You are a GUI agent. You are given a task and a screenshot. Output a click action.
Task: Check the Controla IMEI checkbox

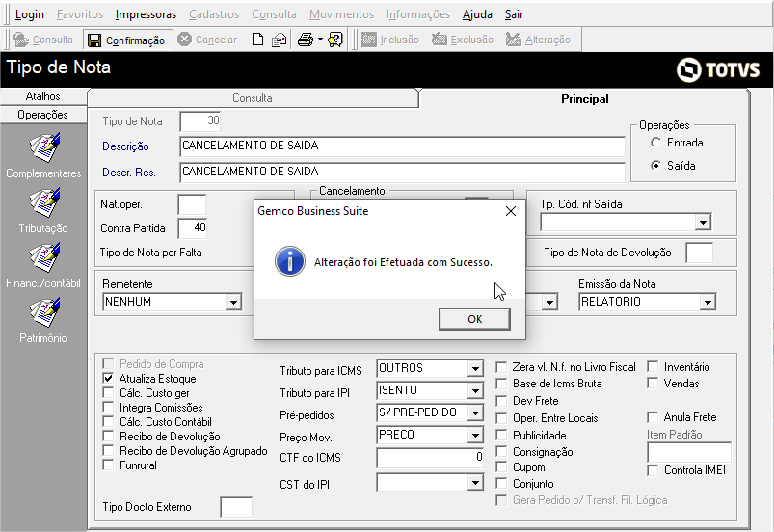coord(653,470)
